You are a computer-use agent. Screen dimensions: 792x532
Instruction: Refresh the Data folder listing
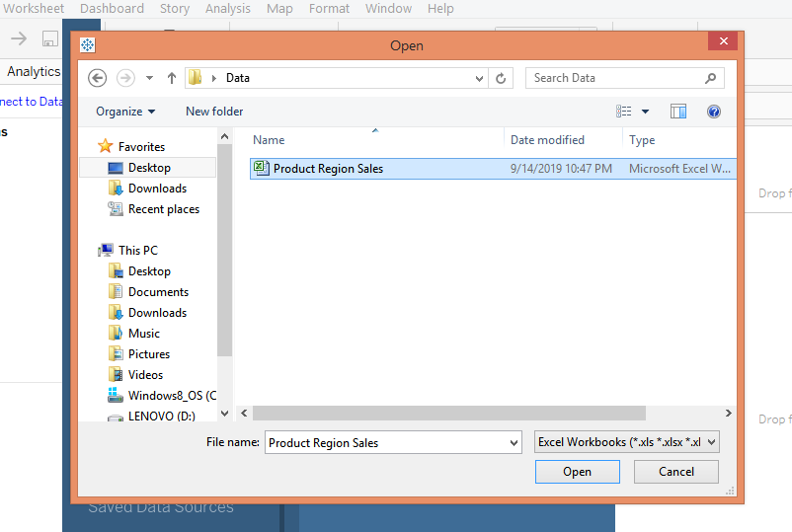[501, 78]
